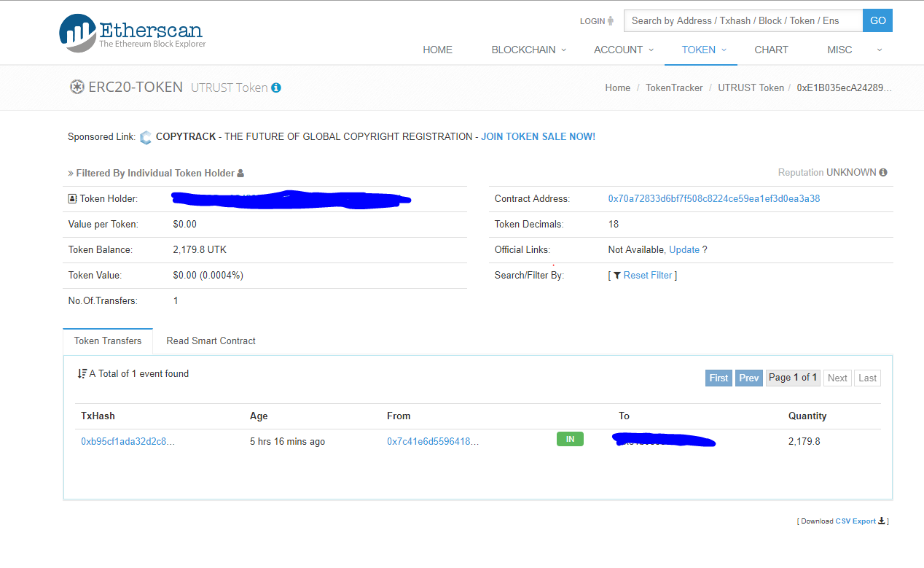Expand the BLOCKCHAIN dropdown menu
Screen dimensions: 924x568
pos(528,50)
